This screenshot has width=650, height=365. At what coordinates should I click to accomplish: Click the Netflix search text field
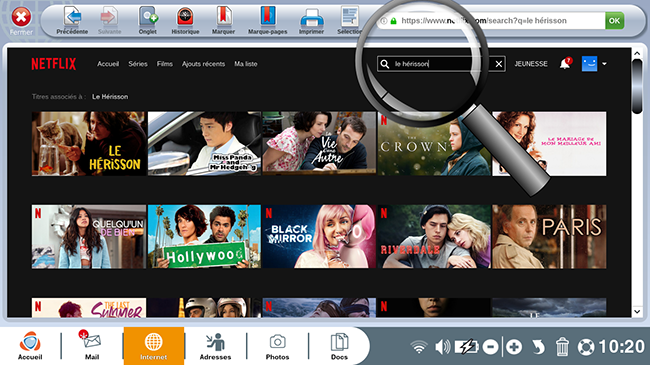click(441, 64)
